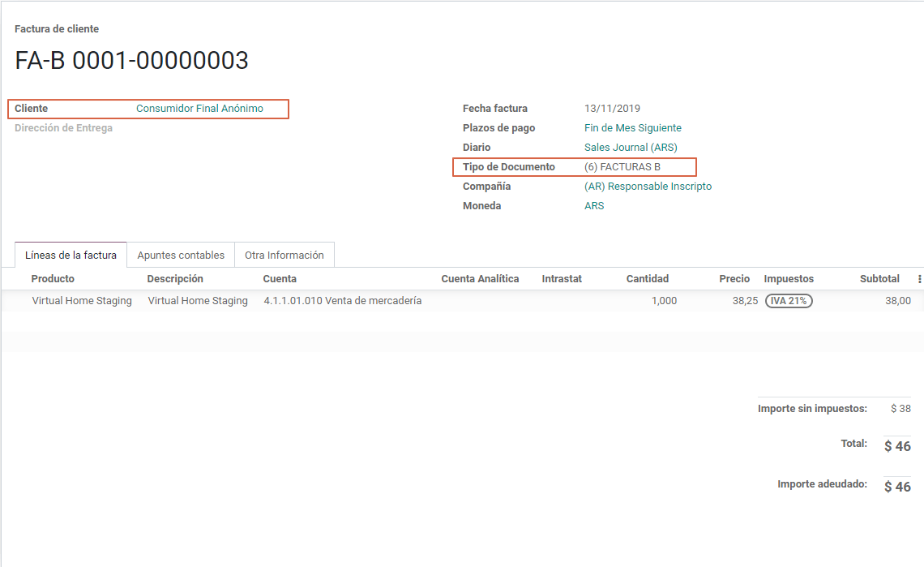Click the Cuenta Analítica column header
924x567 pixels.
[x=480, y=279]
